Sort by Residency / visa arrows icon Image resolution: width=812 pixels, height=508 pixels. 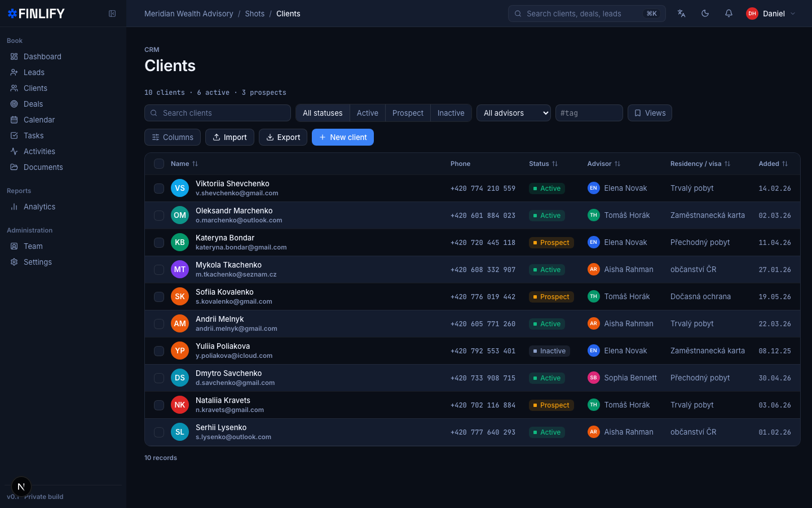[727, 164]
